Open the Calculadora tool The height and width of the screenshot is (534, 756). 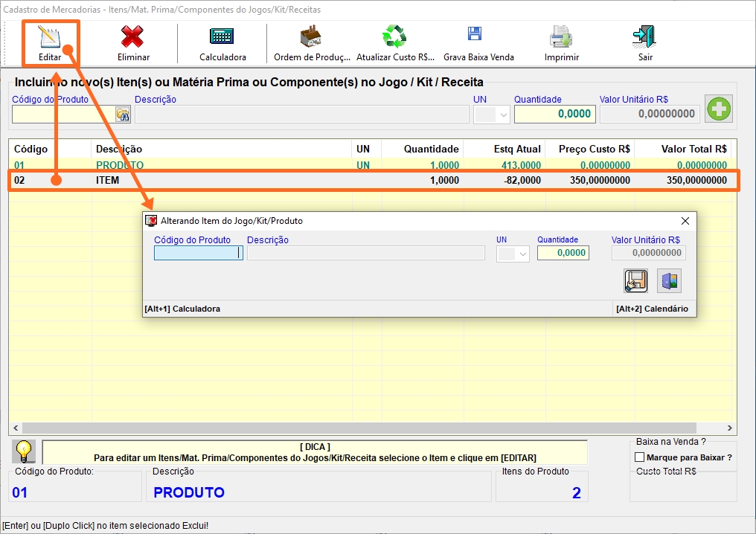point(222,37)
